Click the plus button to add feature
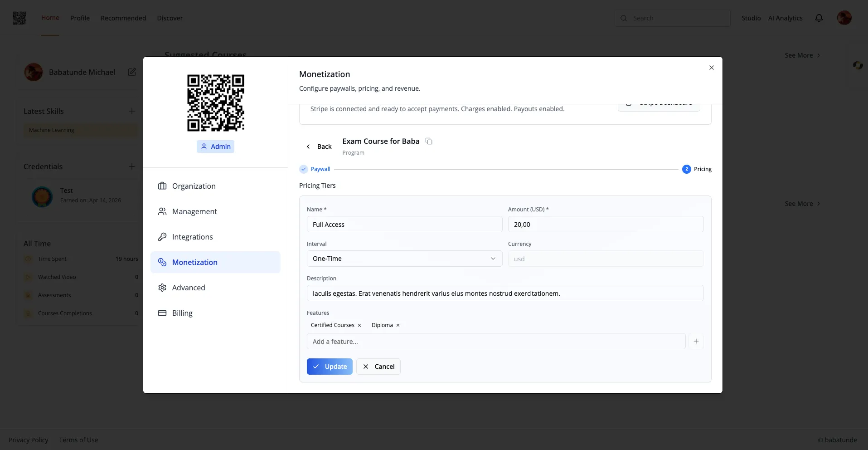868x450 pixels. pos(696,341)
